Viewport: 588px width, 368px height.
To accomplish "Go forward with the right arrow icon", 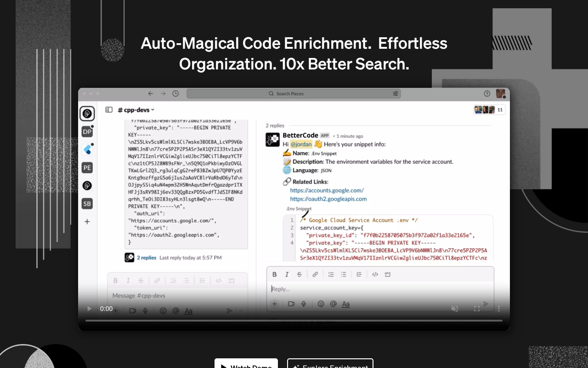I will 163,93.
